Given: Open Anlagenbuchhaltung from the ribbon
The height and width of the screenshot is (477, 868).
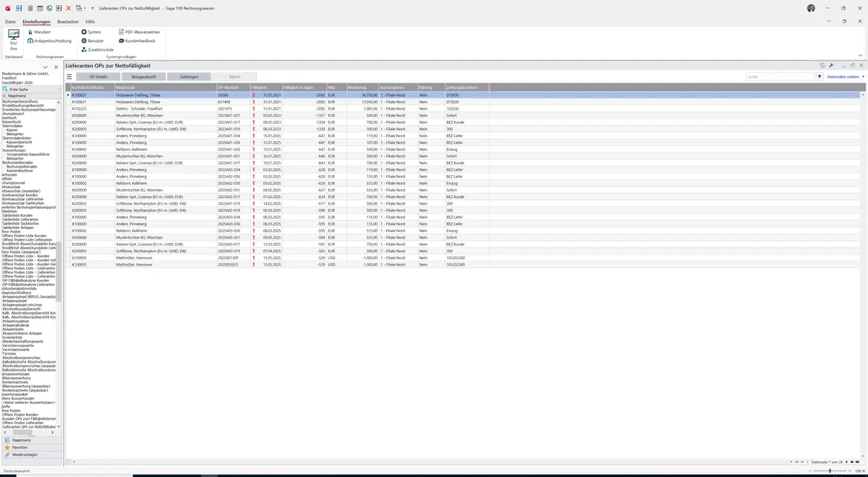Looking at the screenshot, I should (x=49, y=40).
